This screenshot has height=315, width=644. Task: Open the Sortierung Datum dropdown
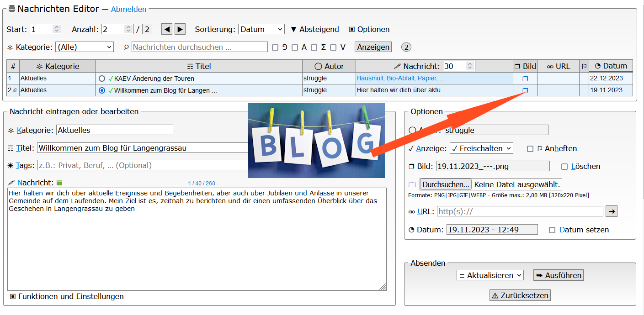[261, 29]
